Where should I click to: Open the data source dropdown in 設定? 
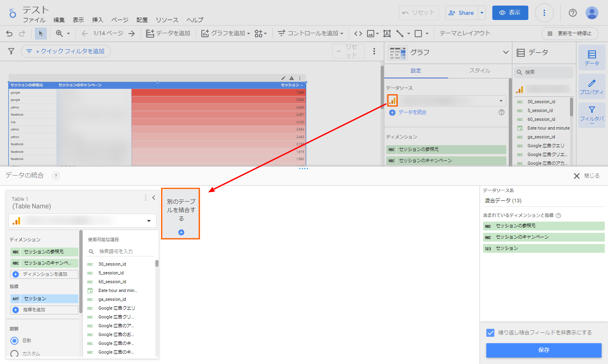coord(446,101)
